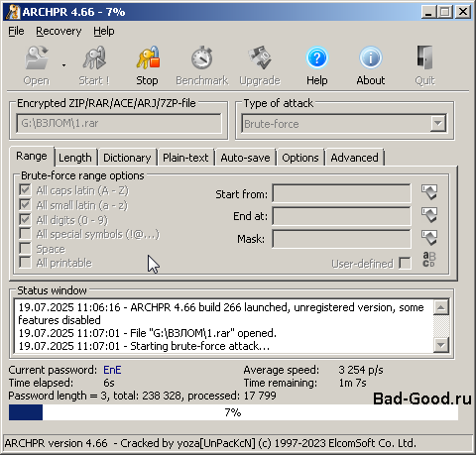Open the About info icon

coord(370,57)
